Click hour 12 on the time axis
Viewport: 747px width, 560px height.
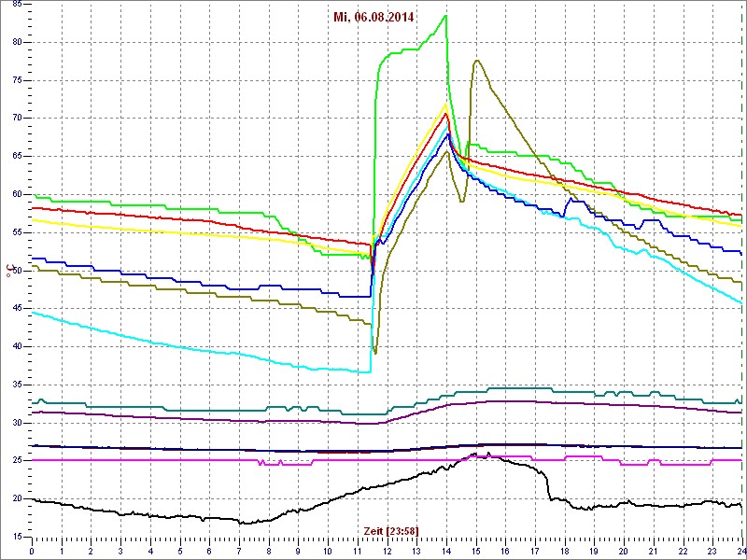(x=387, y=551)
